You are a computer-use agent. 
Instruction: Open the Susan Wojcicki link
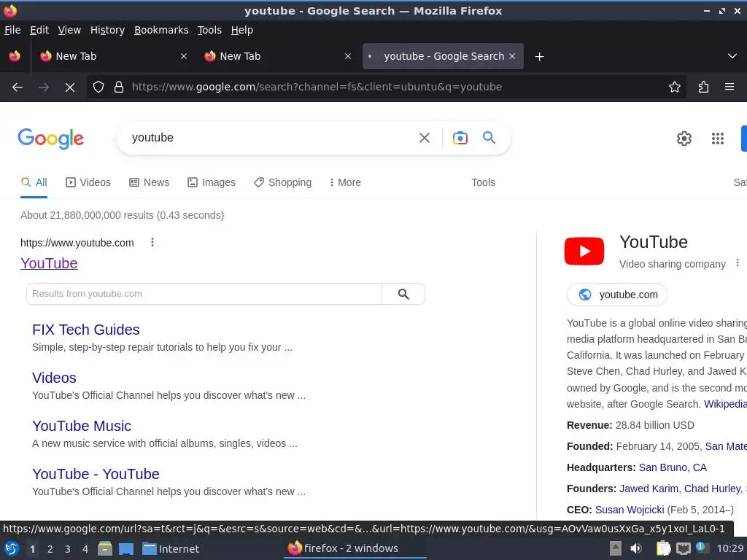point(630,510)
